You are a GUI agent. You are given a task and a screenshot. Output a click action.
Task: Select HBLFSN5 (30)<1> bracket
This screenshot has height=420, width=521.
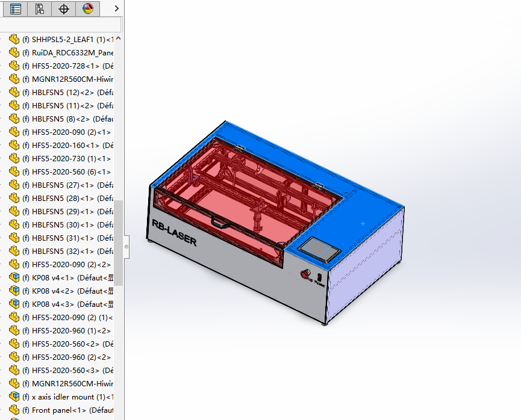click(67, 225)
